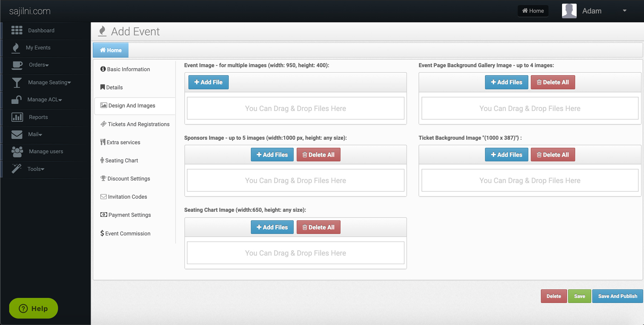The image size is (644, 325).
Task: Click the green Save button
Action: (580, 296)
